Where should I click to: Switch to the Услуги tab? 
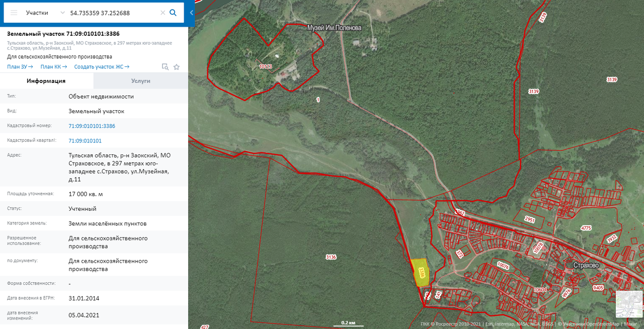pos(141,80)
